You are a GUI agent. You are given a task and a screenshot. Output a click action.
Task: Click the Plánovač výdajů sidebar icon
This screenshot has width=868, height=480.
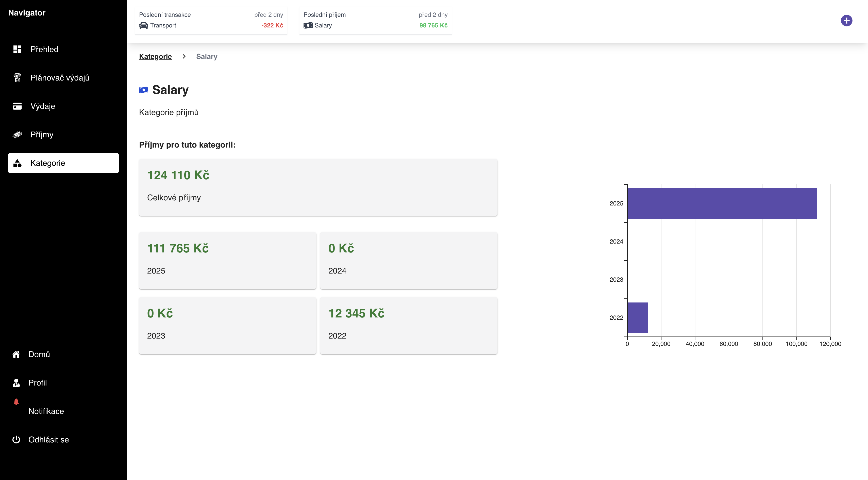click(x=17, y=78)
